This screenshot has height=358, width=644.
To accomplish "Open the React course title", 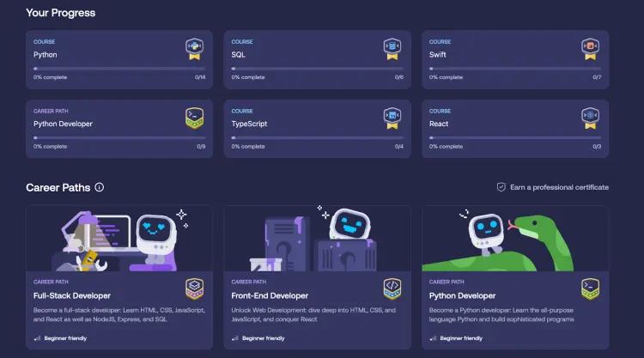I will [x=439, y=124].
